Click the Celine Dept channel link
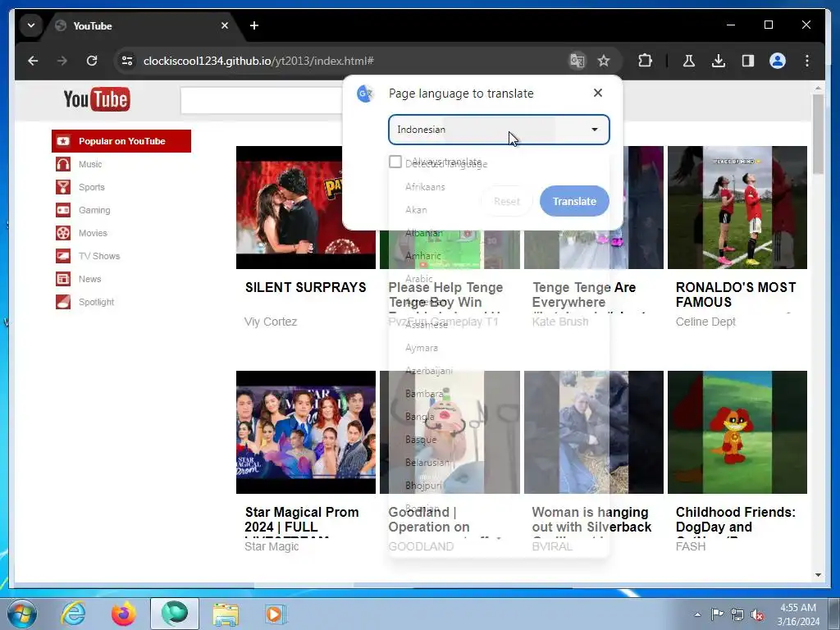Viewport: 840px width, 630px height. pyautogui.click(x=705, y=322)
